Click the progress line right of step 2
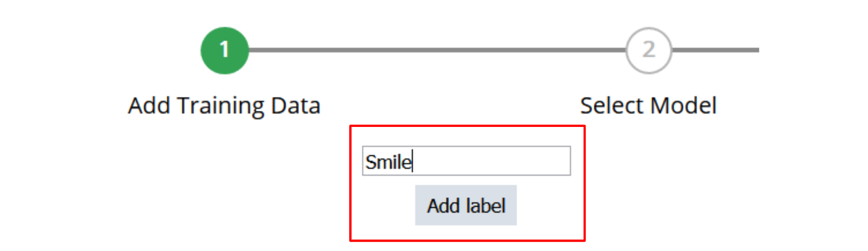Screen dimensions: 868x251 click(715, 50)
